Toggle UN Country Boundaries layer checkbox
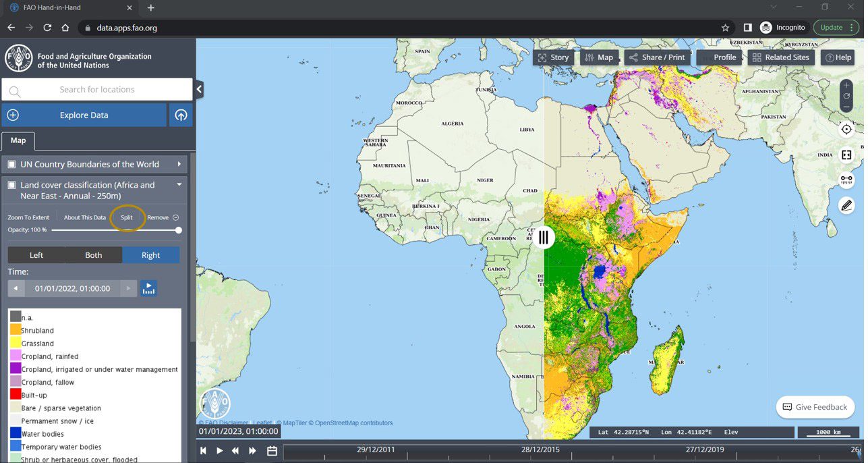868x463 pixels. click(x=11, y=164)
